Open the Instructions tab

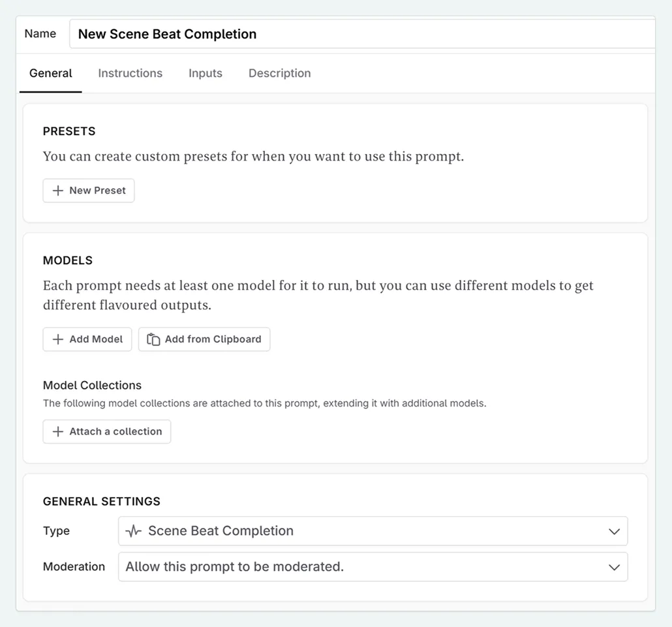click(x=130, y=73)
